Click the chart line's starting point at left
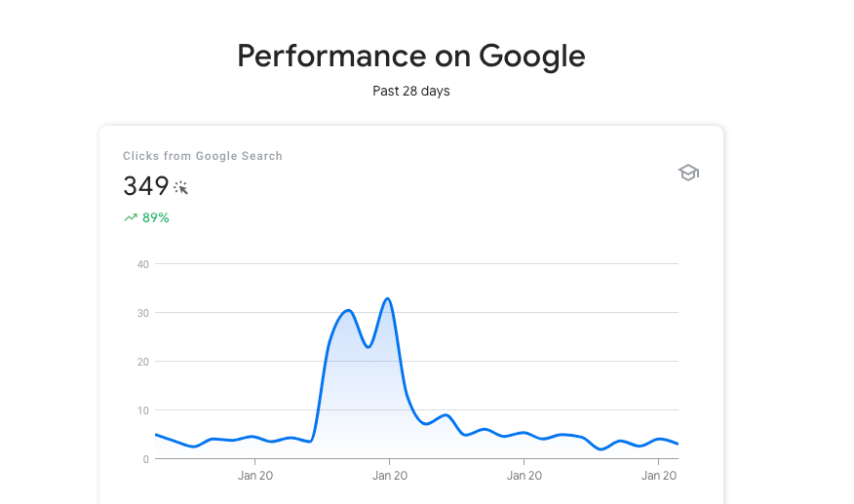Image resolution: width=854 pixels, height=504 pixels. pos(156,435)
